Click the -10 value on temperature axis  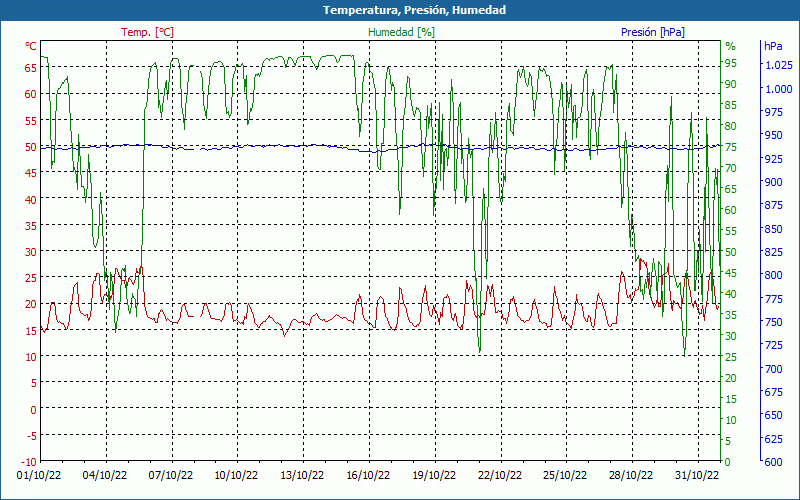(x=29, y=462)
